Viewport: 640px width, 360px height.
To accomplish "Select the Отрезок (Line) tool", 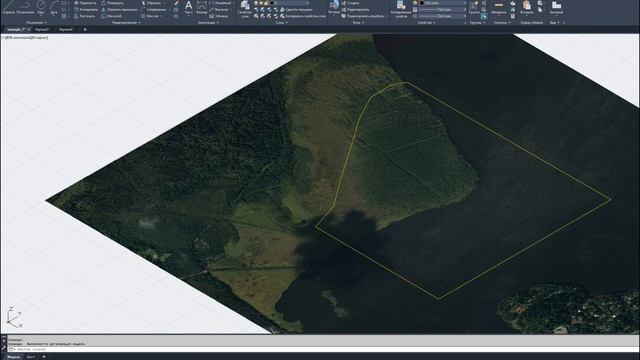I will (x=8, y=7).
